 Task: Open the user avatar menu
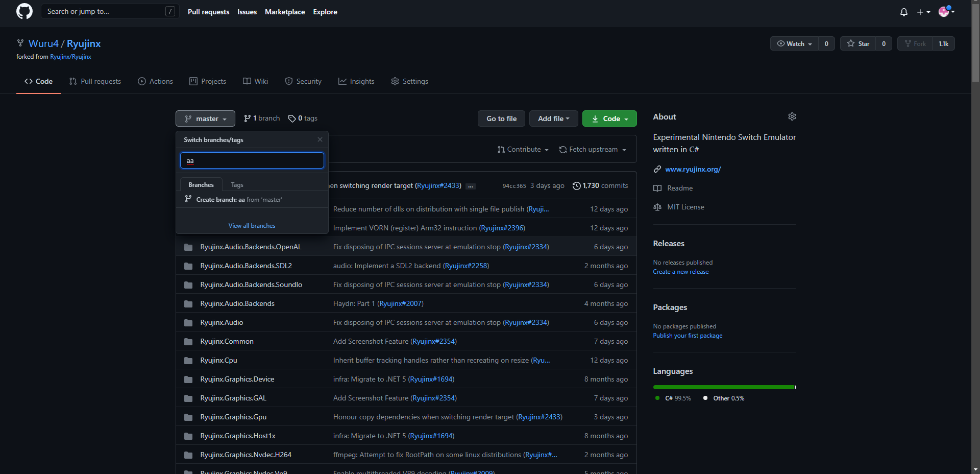click(x=946, y=11)
